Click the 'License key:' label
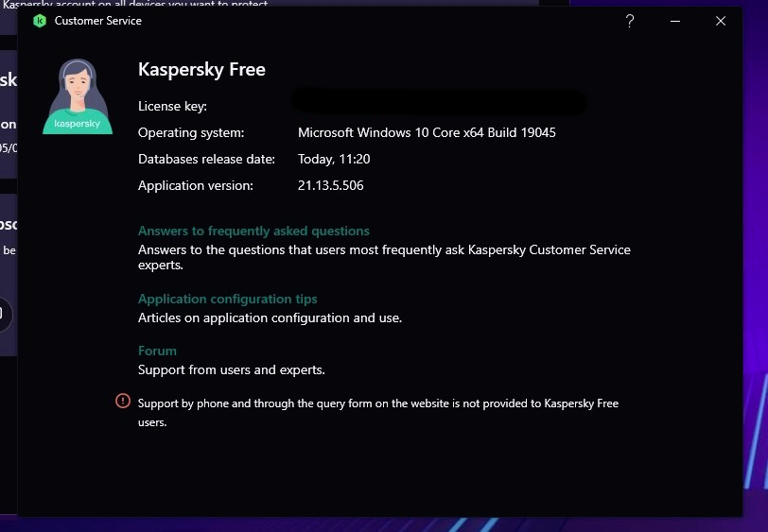The image size is (768, 532). pos(172,106)
